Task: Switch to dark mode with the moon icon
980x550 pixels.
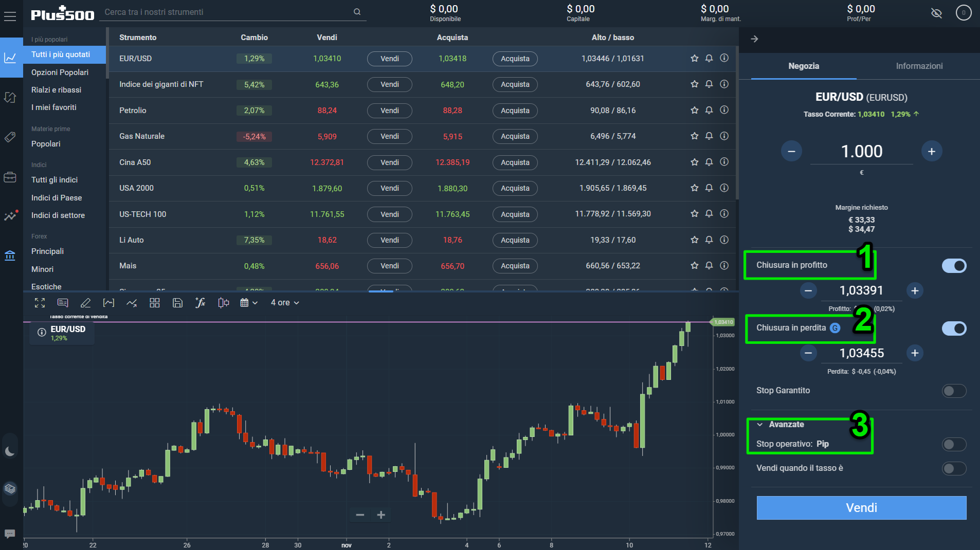Action: click(x=10, y=452)
